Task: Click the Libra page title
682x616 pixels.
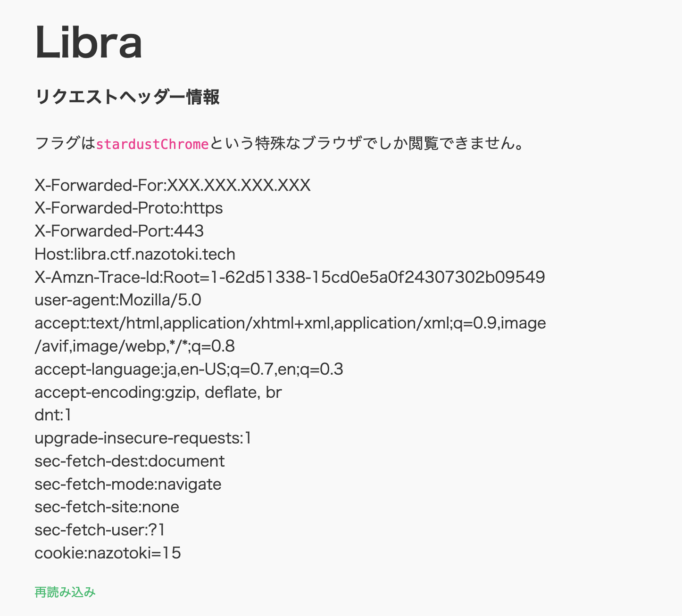Action: tap(89, 42)
